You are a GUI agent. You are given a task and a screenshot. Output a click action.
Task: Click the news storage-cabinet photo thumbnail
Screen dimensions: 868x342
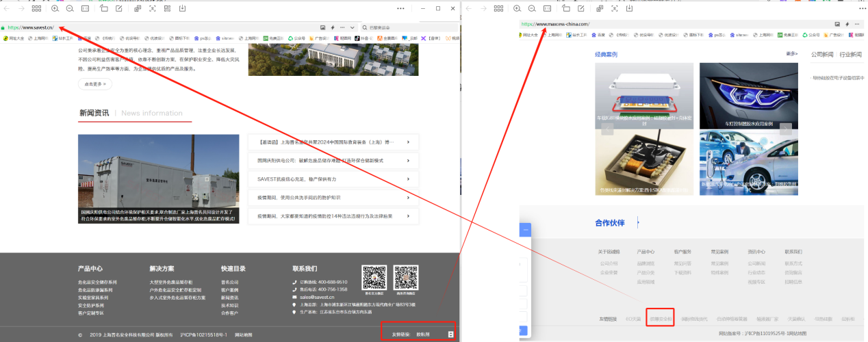point(158,179)
